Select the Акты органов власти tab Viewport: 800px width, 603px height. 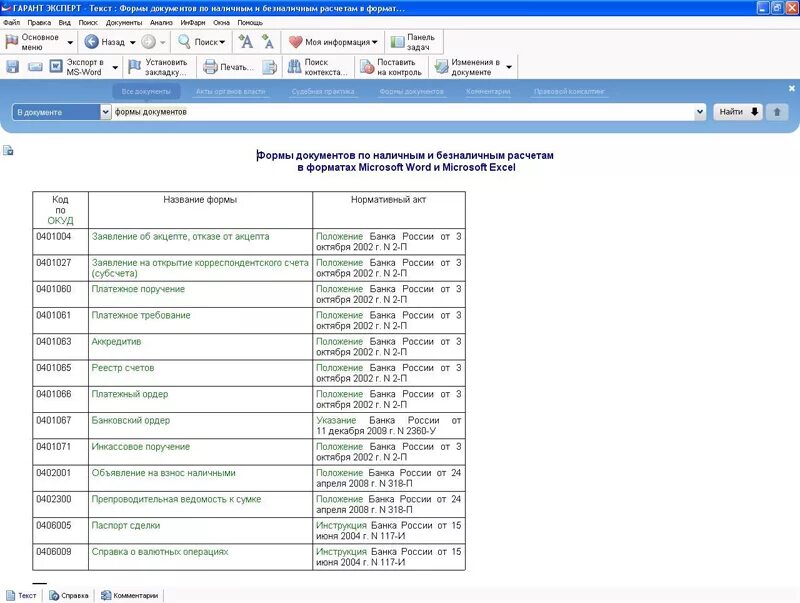[231, 91]
